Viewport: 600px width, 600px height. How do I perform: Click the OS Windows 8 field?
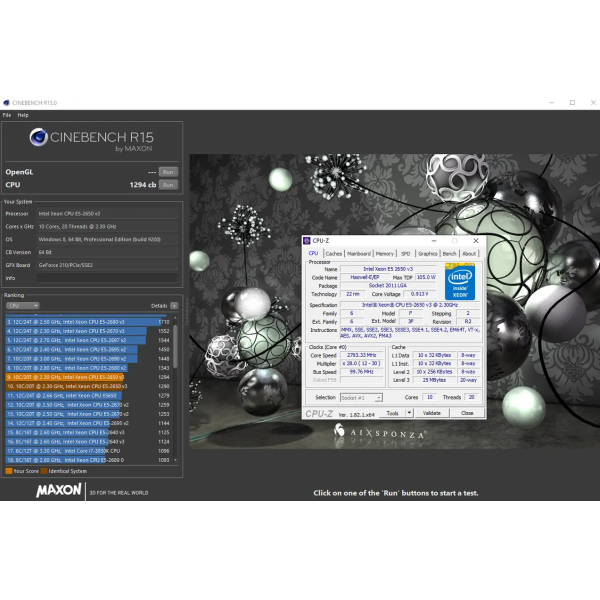tap(107, 239)
